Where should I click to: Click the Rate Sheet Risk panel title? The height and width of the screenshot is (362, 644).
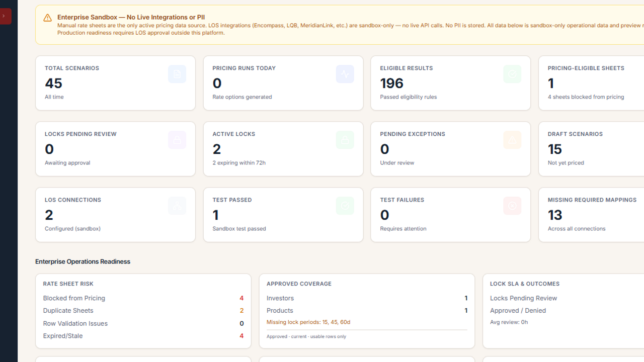click(68, 284)
